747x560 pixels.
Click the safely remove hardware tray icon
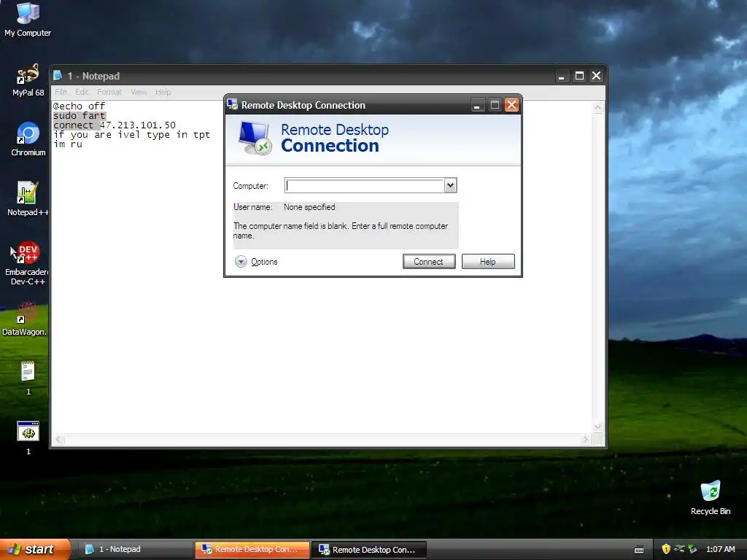tap(693, 549)
